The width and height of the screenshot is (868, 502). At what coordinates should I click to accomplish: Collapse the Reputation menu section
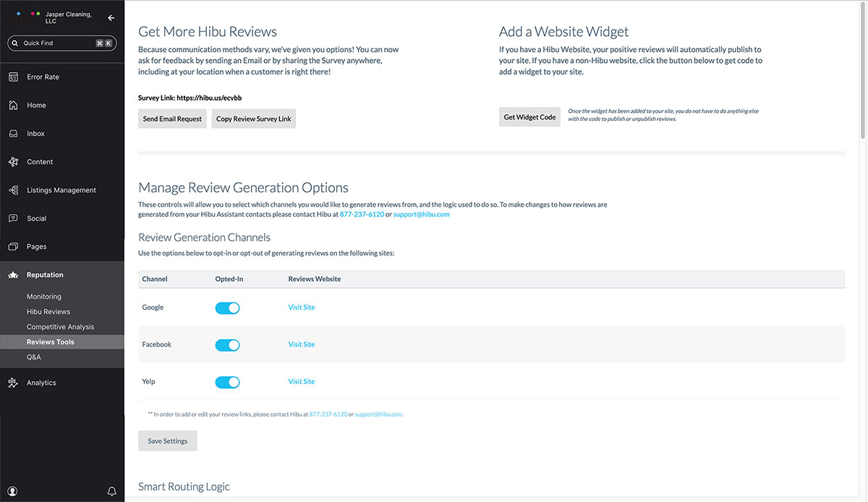coord(45,275)
